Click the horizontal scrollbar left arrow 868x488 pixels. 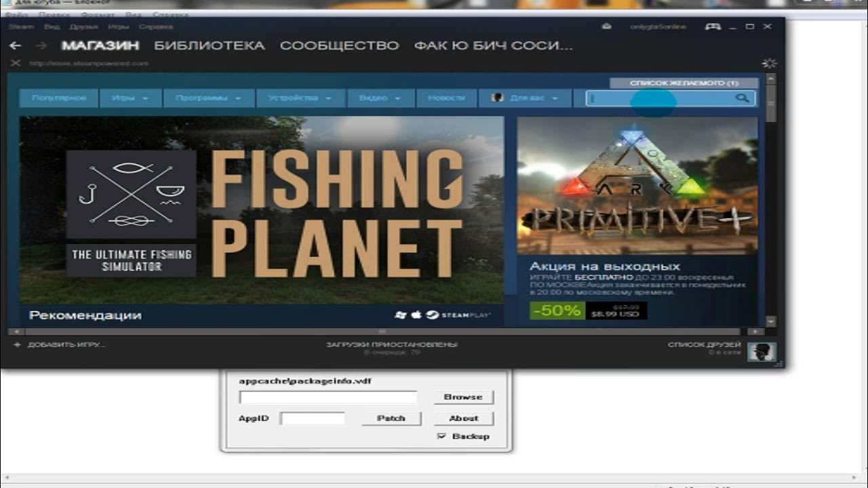[16, 331]
